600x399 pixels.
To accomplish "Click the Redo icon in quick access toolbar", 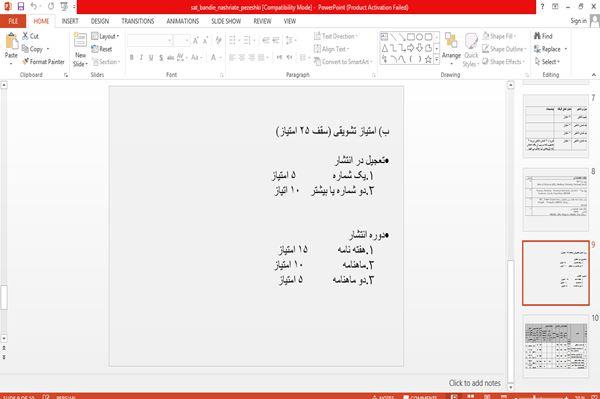I will coord(51,6).
